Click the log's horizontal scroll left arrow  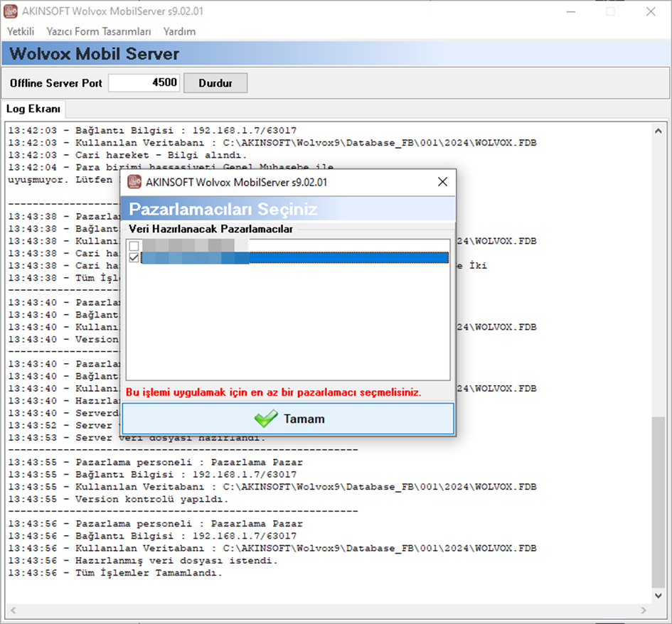[x=14, y=610]
